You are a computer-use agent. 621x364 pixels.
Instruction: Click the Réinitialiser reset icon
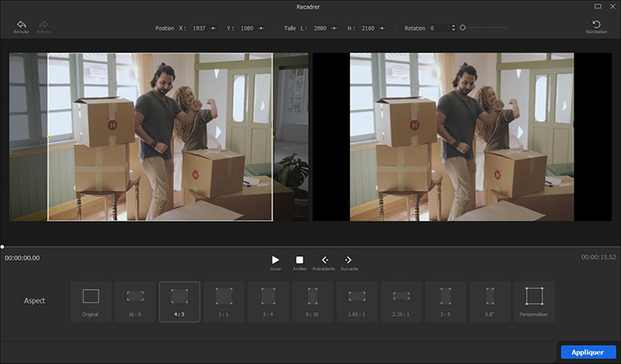pos(596,24)
